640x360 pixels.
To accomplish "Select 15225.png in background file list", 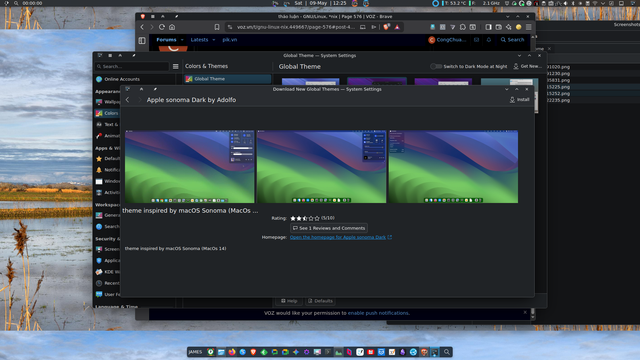I will (558, 87).
